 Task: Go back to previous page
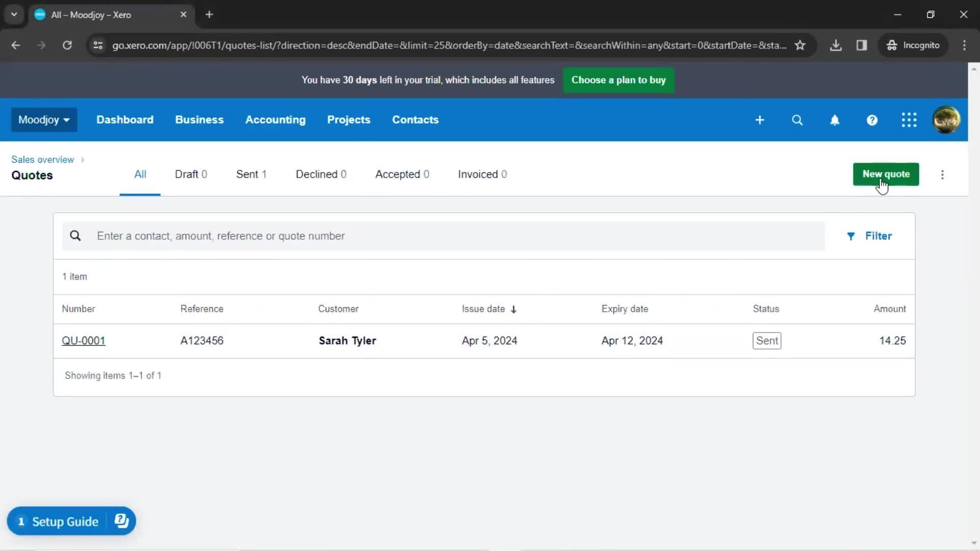[15, 45]
